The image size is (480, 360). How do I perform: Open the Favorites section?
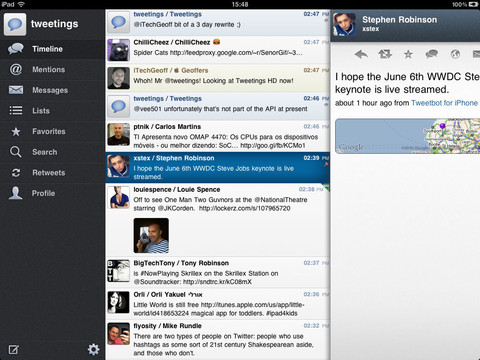click(x=52, y=132)
